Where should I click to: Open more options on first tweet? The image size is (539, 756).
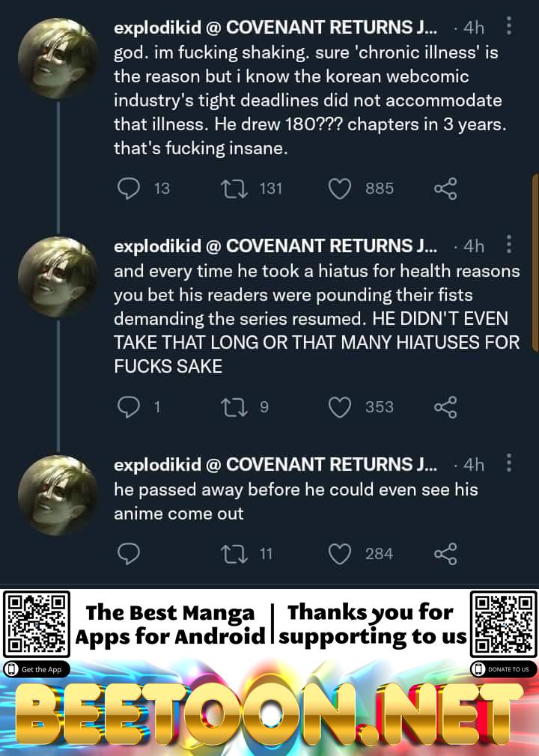509,27
